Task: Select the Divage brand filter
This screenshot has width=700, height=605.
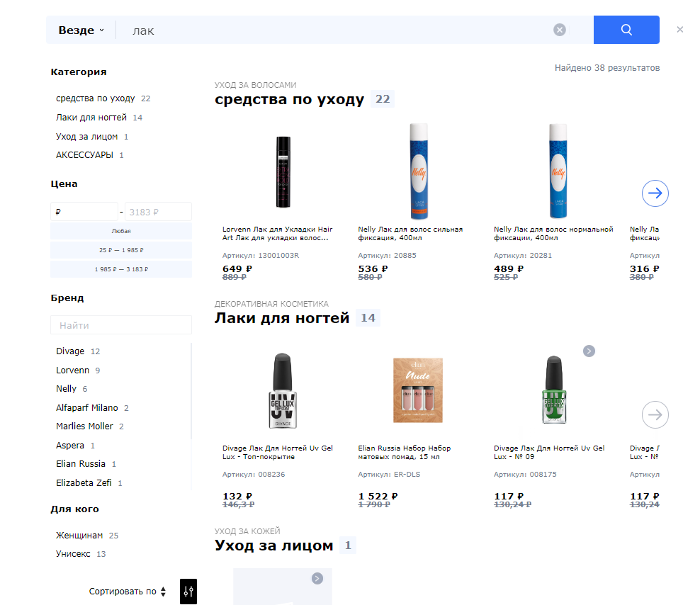Action: (70, 351)
